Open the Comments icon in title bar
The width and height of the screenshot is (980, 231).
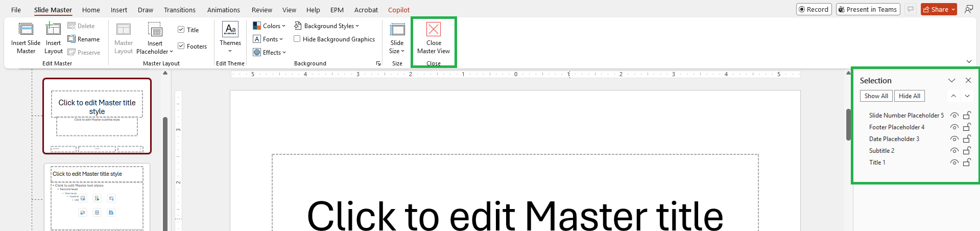(910, 9)
